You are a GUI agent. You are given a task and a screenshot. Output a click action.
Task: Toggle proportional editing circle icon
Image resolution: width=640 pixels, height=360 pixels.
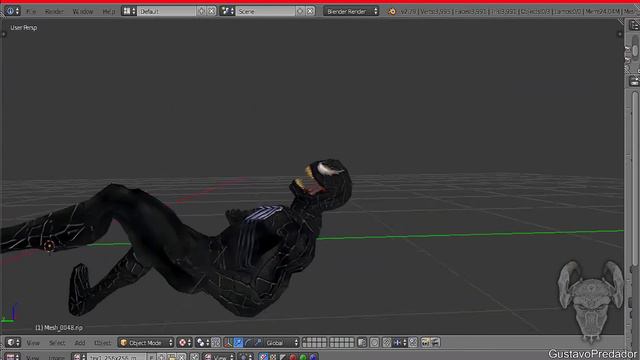[x=374, y=342]
